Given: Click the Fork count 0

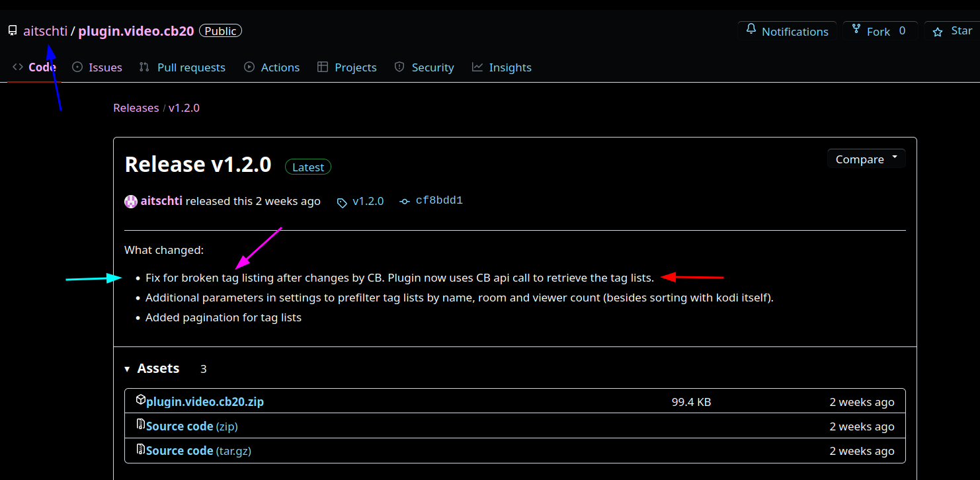Looking at the screenshot, I should point(902,31).
